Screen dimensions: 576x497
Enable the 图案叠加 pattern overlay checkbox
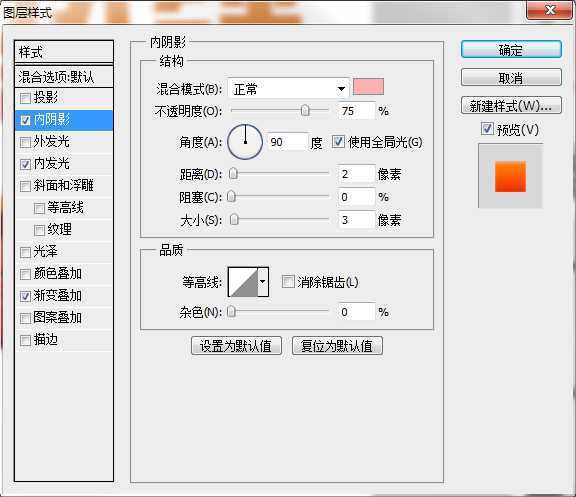pyautogui.click(x=25, y=318)
